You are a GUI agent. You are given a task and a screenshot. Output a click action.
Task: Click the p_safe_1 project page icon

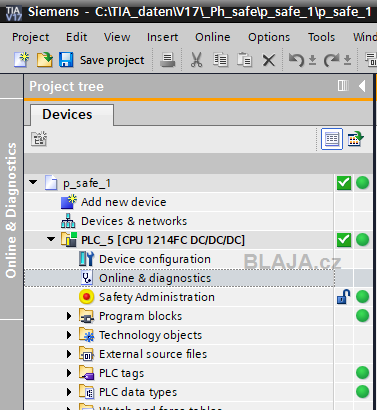tap(51, 183)
